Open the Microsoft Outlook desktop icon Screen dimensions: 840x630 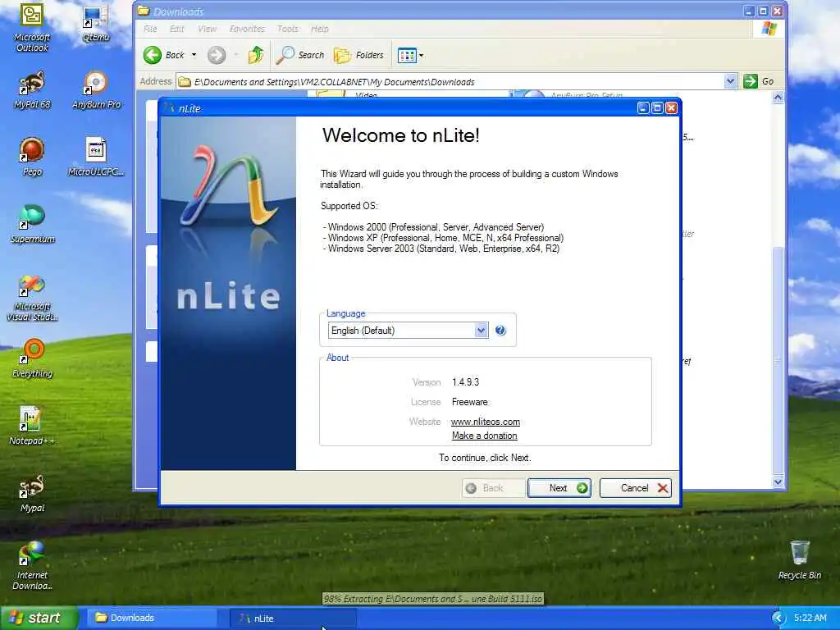point(32,27)
